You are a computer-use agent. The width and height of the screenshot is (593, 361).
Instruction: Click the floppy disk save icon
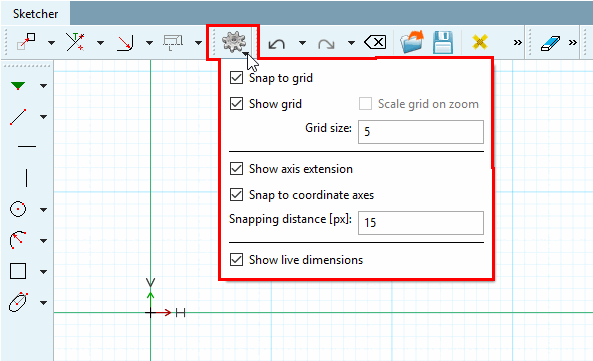(443, 42)
